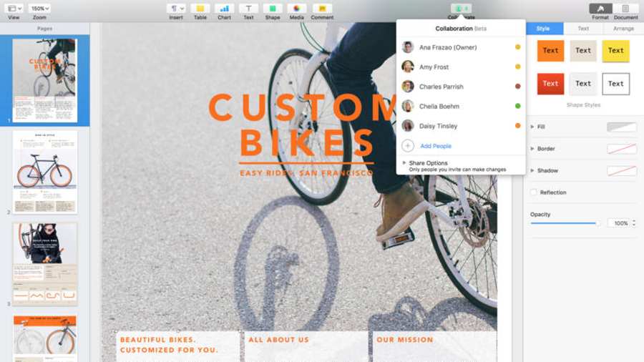Select page 4 thumbnail

click(x=45, y=338)
